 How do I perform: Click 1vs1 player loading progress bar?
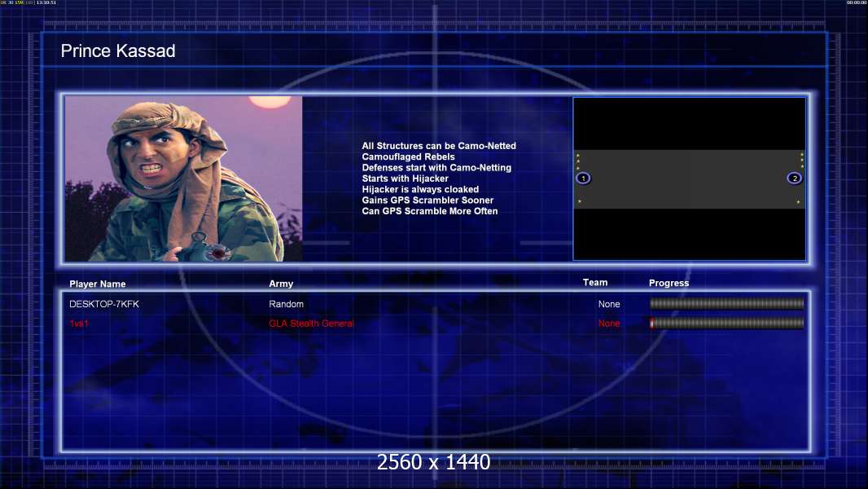(727, 323)
